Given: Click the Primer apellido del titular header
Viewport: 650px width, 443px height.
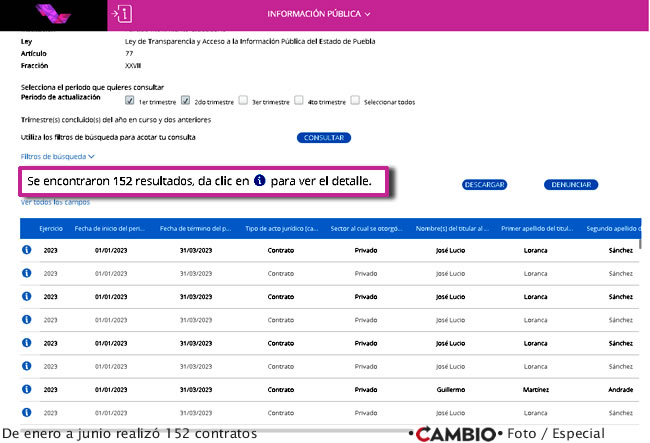Looking at the screenshot, I should [537, 228].
